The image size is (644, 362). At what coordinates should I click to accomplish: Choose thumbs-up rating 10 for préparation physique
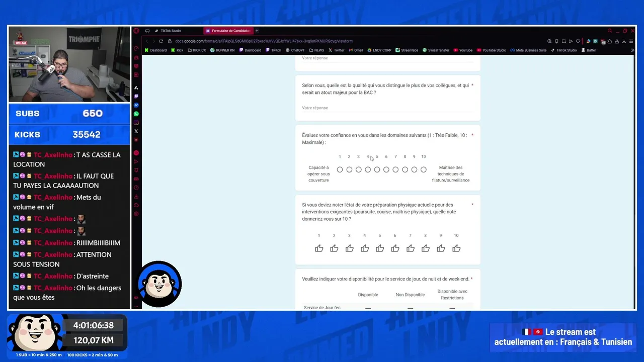coord(456,248)
